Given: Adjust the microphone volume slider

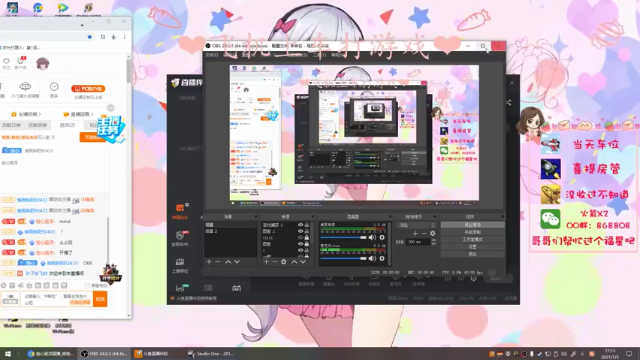Looking at the screenshot, I should 343,258.
